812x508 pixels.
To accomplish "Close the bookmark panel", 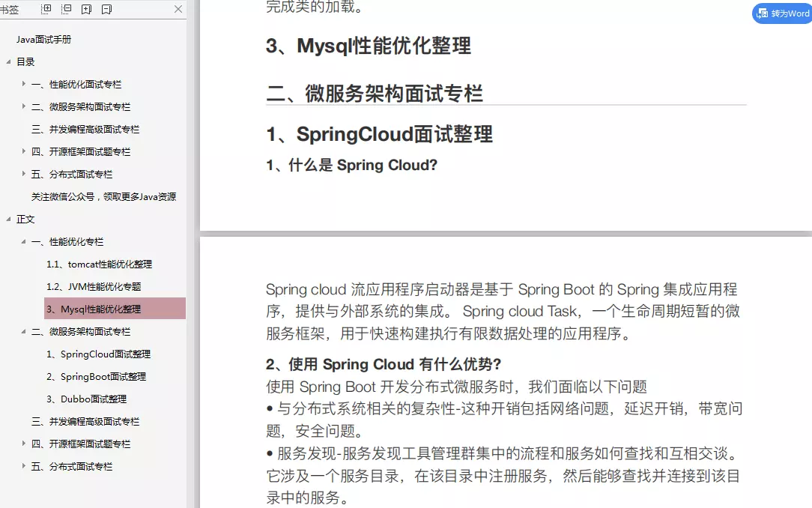I will coord(178,9).
